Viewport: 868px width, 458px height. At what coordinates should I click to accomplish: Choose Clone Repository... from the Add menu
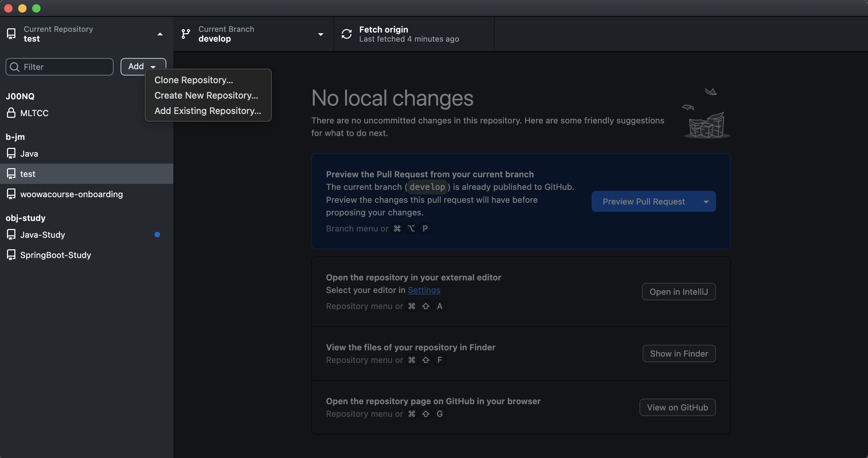pos(194,80)
